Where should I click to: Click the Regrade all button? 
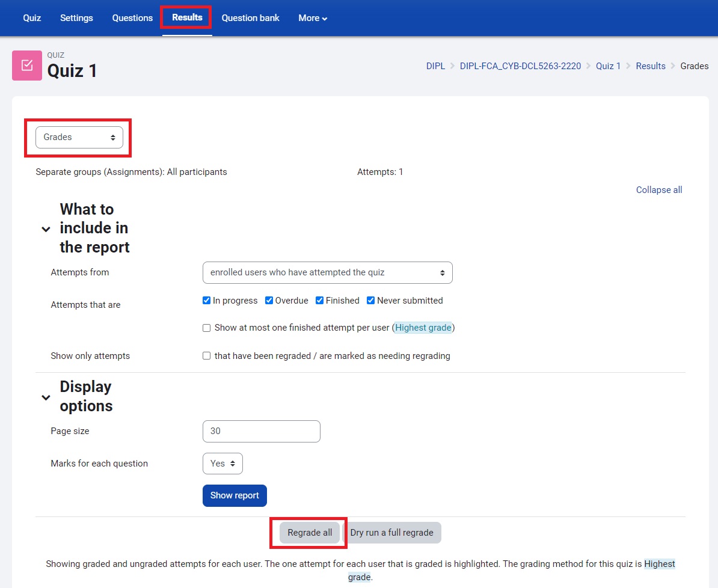click(x=310, y=533)
